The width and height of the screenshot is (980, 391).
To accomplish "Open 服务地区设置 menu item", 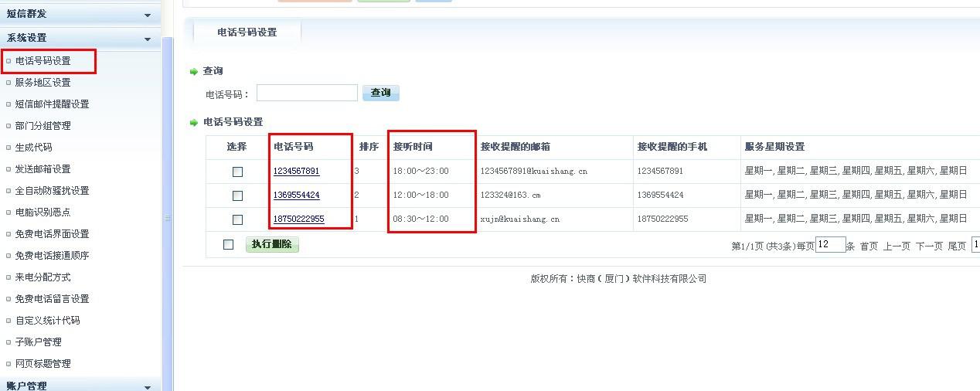I will click(43, 83).
